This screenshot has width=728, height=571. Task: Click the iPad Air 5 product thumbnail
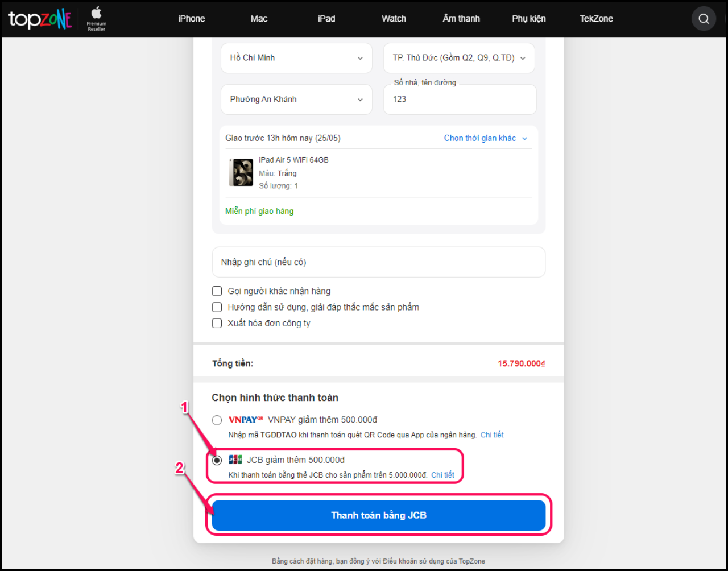(x=241, y=172)
